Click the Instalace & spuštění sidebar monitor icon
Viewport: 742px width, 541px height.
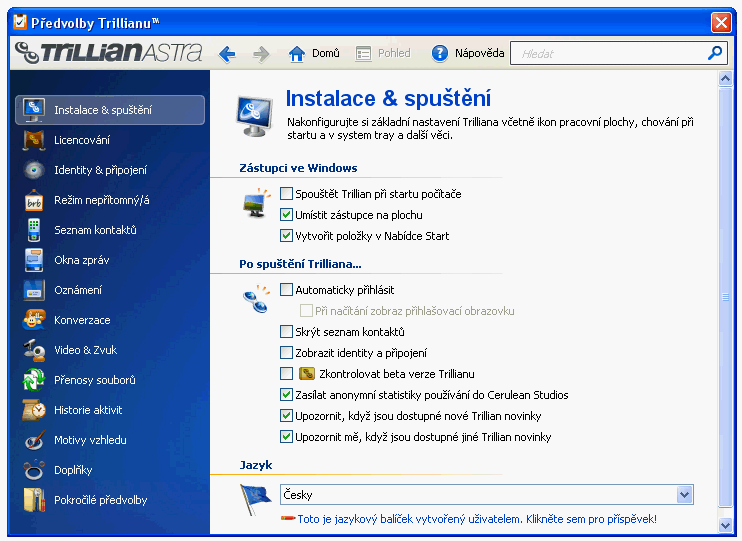(34, 109)
